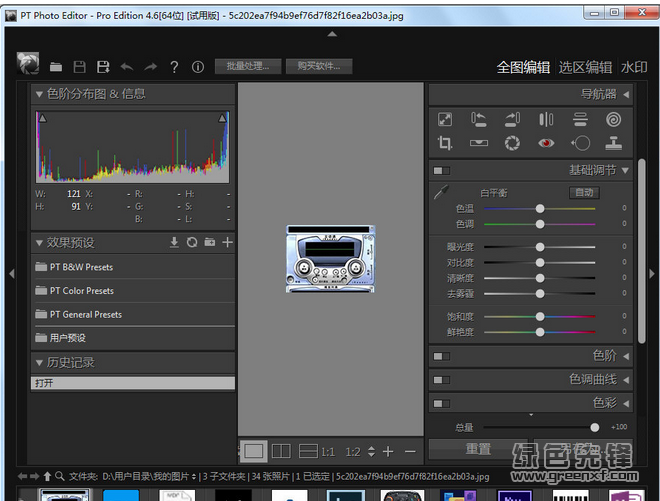Click the 批量处理 button
660x501 pixels.
tap(248, 67)
